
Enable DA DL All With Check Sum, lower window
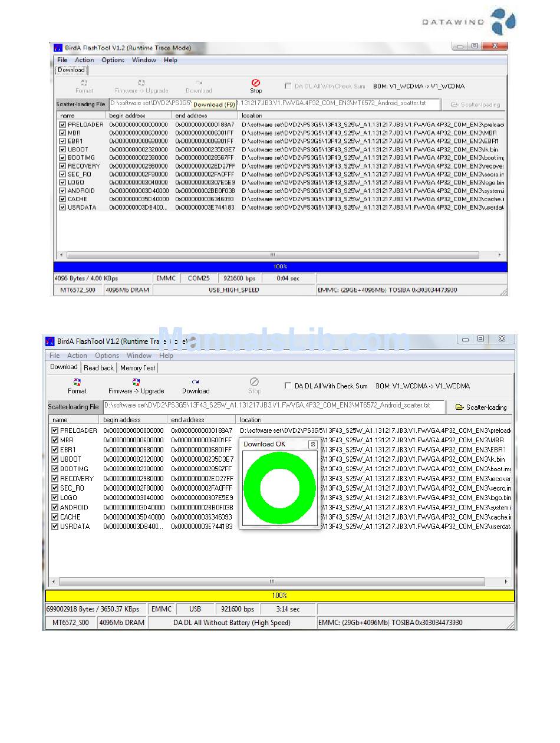coord(288,386)
